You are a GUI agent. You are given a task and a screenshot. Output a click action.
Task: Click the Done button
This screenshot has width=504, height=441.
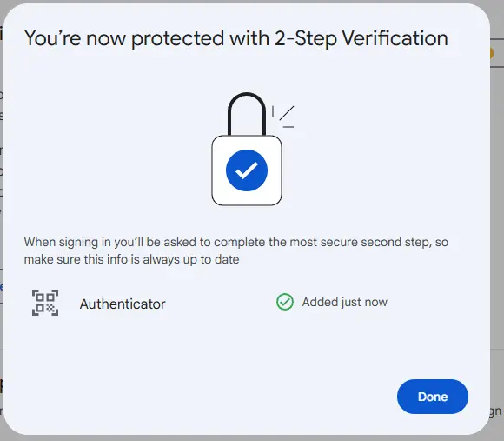433,397
